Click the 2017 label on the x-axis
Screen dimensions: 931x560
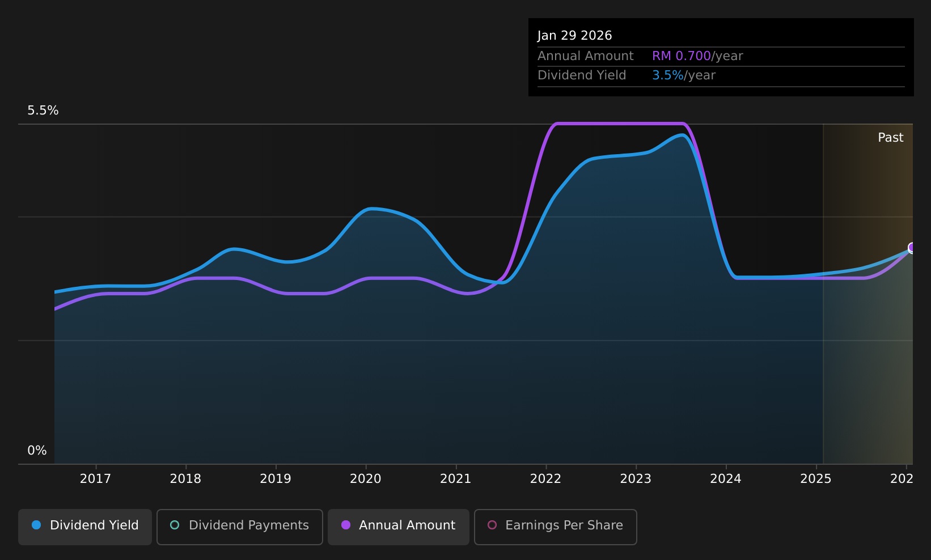tap(95, 479)
